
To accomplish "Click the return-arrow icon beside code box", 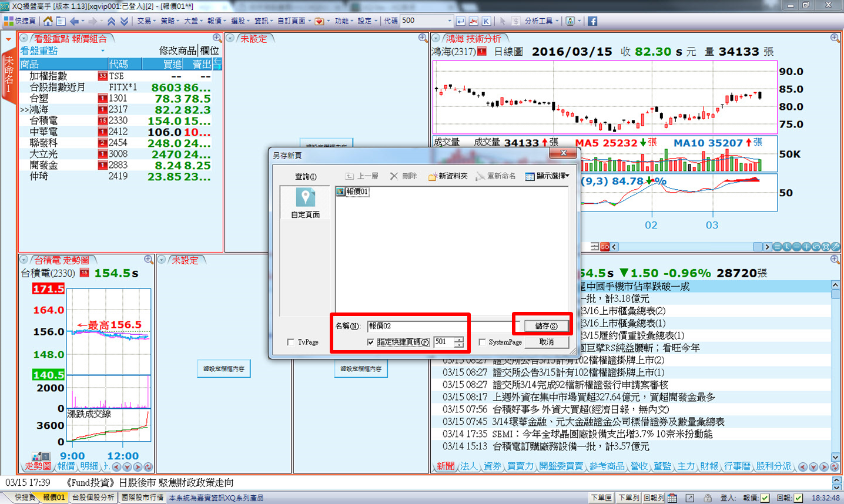I will click(461, 21).
